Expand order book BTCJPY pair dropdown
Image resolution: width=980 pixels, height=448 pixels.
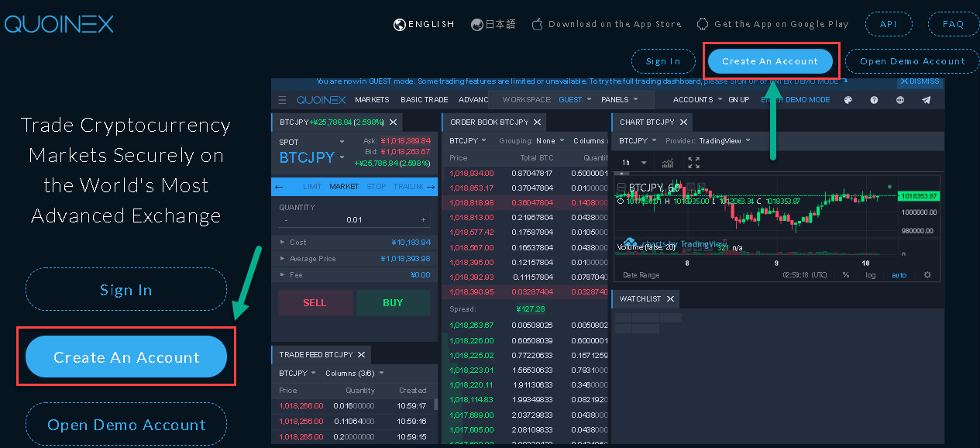(x=468, y=141)
